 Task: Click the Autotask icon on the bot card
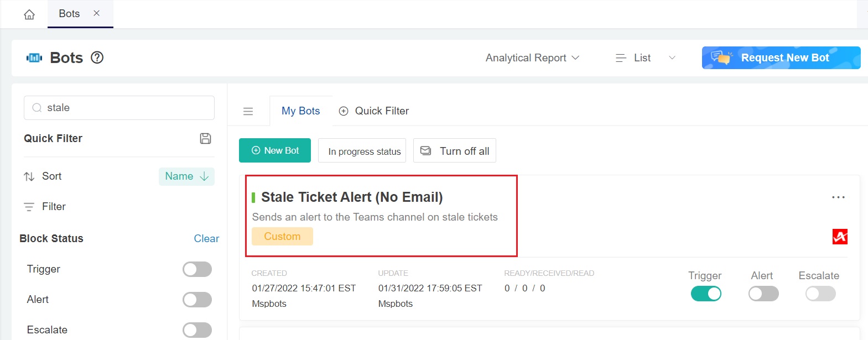pos(840,236)
